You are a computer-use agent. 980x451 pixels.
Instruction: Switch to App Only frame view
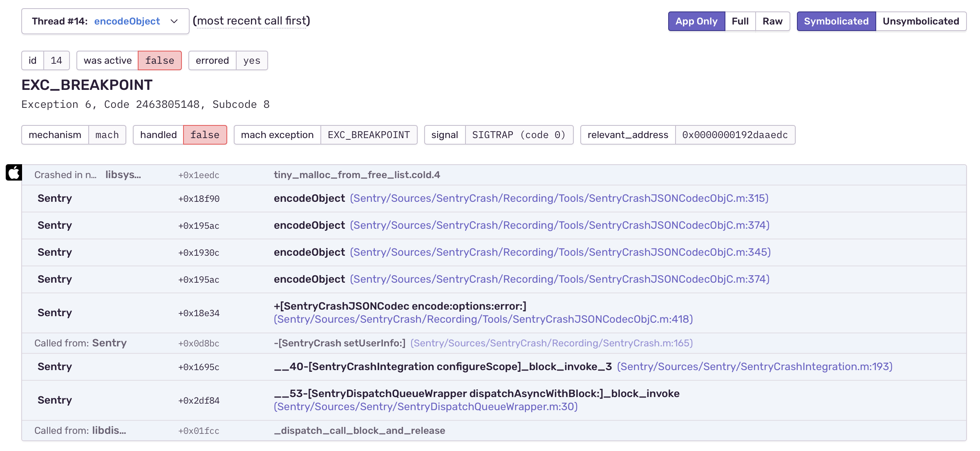(696, 21)
